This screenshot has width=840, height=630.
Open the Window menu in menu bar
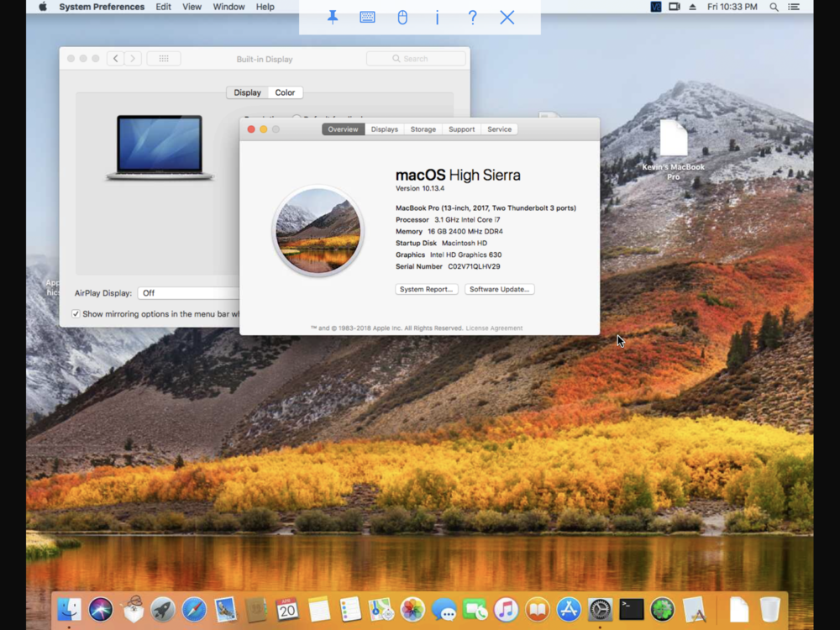228,7
